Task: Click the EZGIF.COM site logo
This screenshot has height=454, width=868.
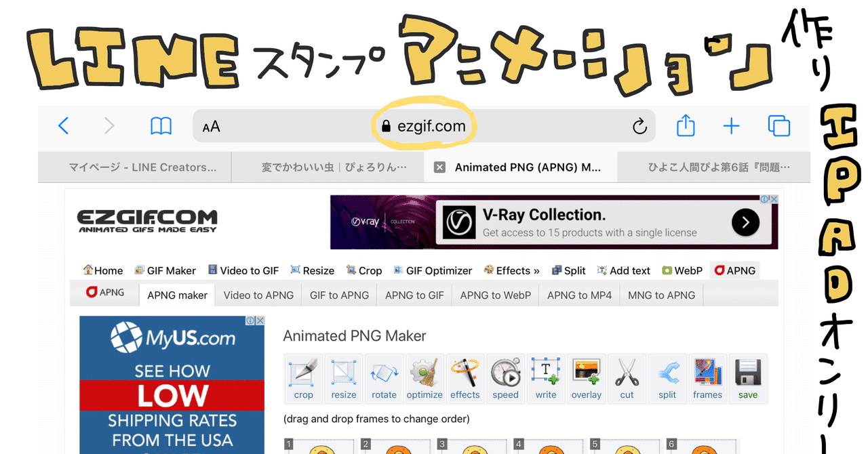Action: point(146,220)
